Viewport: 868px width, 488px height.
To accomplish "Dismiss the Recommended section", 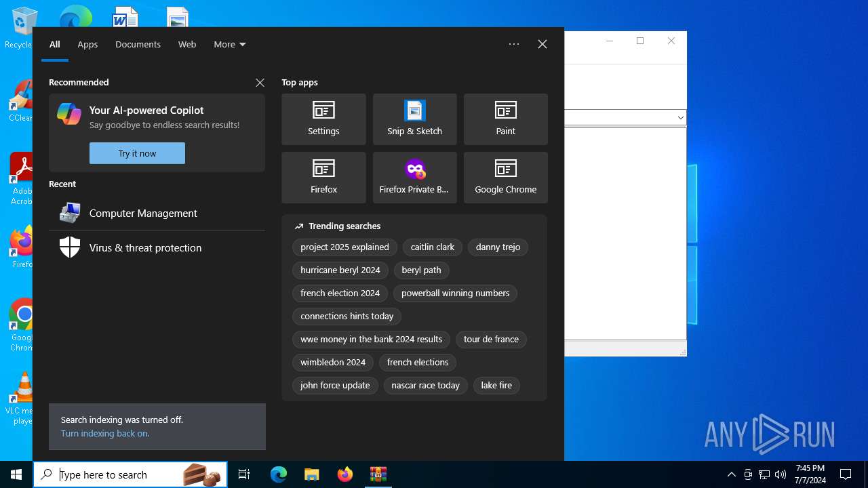I will click(x=260, y=83).
